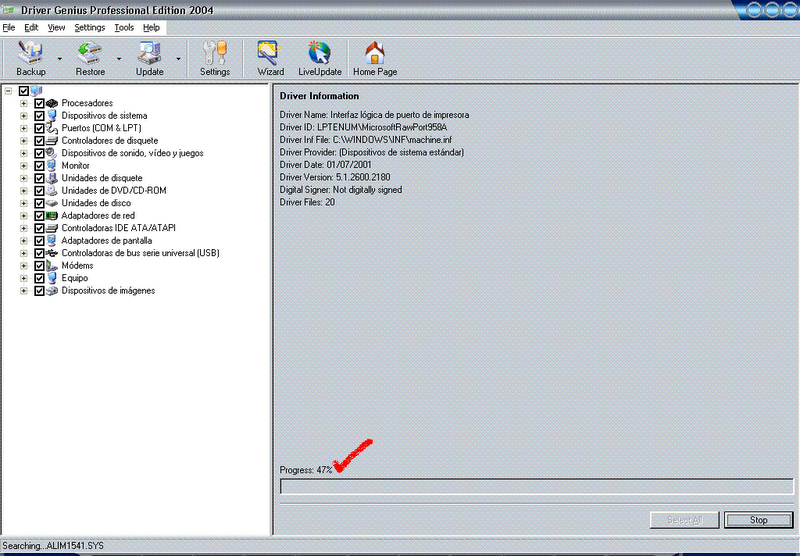Collapse the root tree node
The width and height of the screenshot is (800, 556).
[8, 91]
